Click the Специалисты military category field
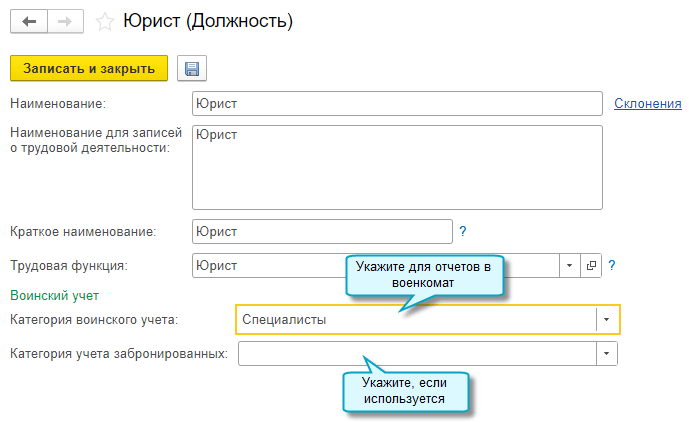This screenshot has height=423, width=689. 415,319
